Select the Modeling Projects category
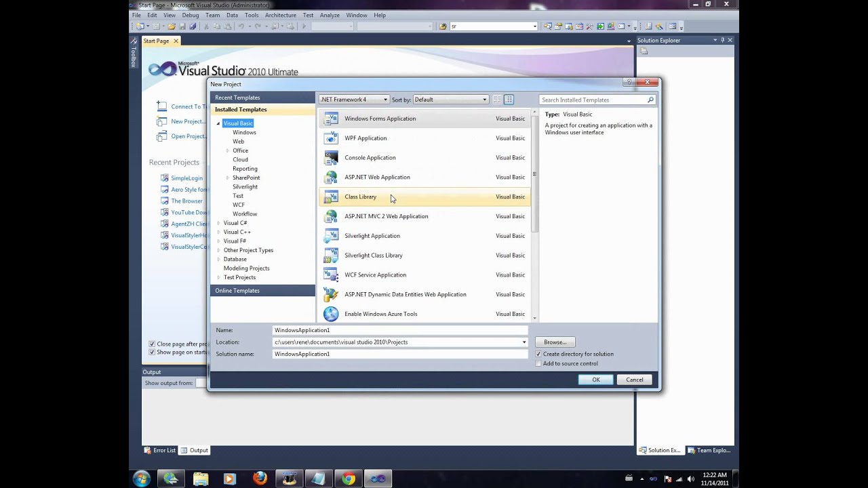The height and width of the screenshot is (488, 868). tap(247, 268)
